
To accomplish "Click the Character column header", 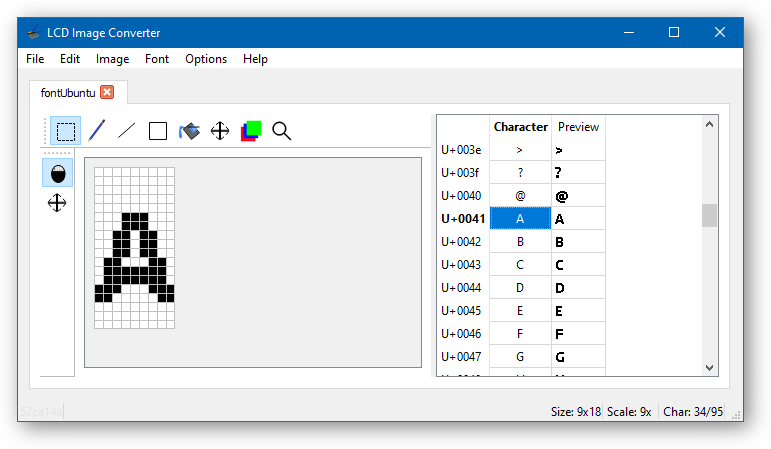I will tap(520, 127).
